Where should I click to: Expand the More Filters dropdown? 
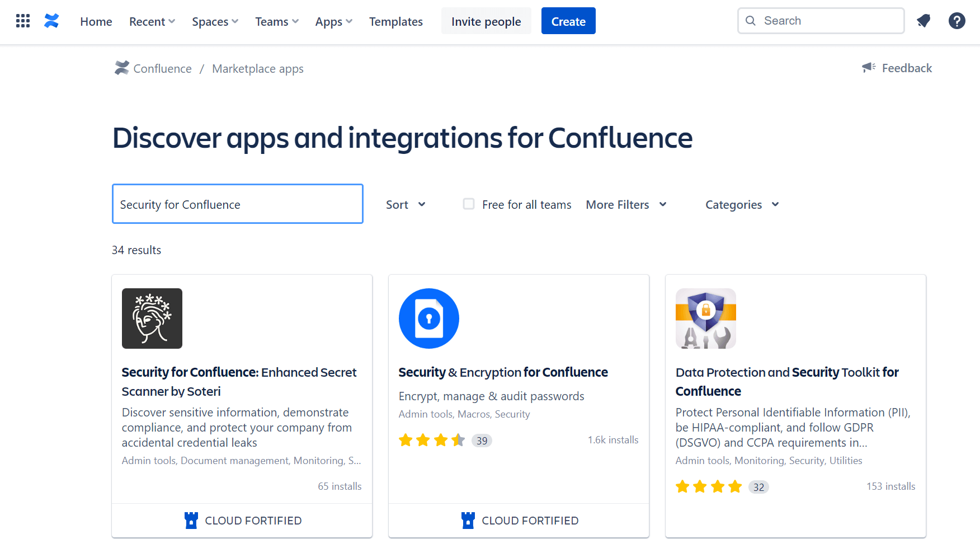[626, 205]
